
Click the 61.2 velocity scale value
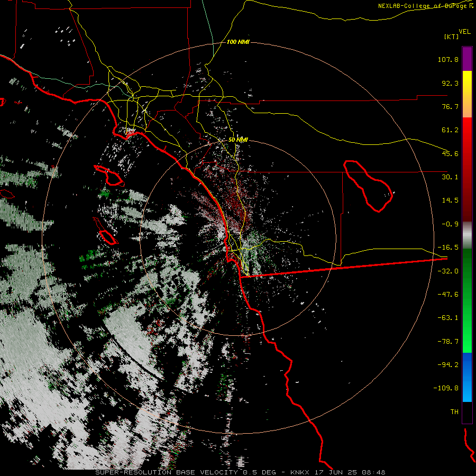click(x=450, y=130)
